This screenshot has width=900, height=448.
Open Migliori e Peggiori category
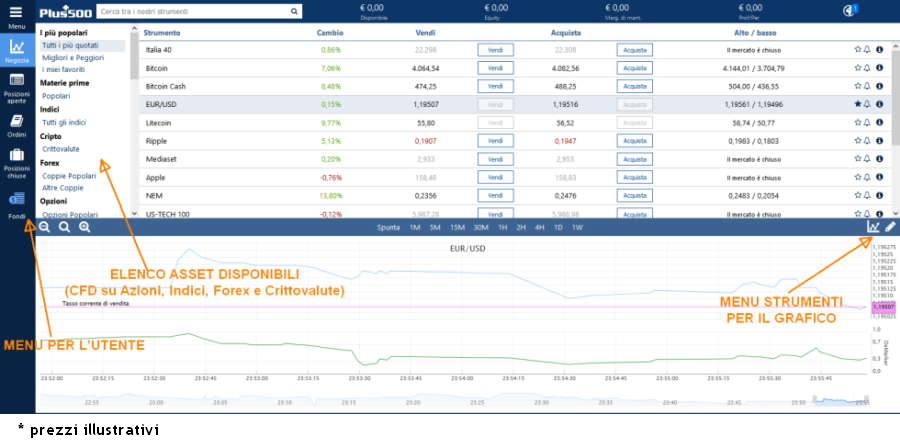click(x=72, y=58)
